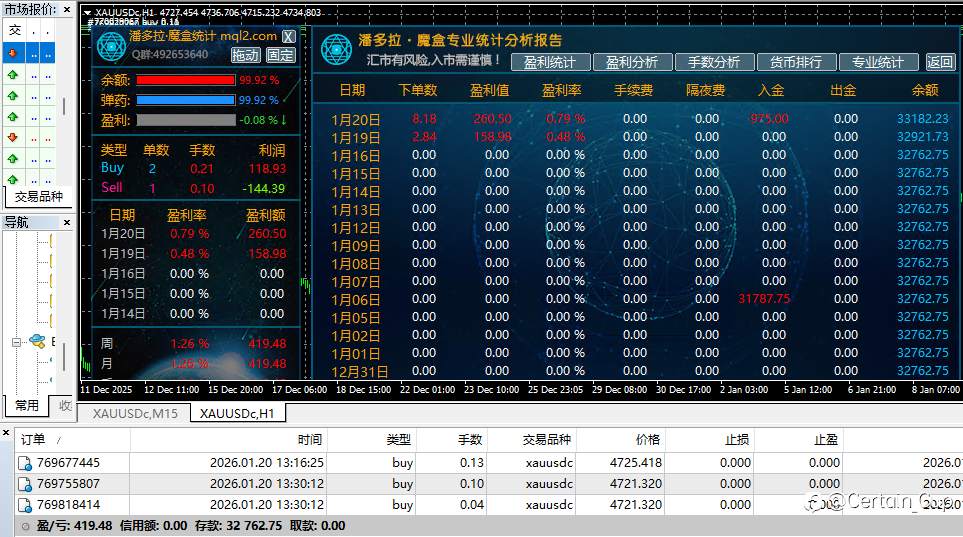Select the XAUUSDc,H1 chart tab
The image size is (963, 537).
pyautogui.click(x=237, y=414)
